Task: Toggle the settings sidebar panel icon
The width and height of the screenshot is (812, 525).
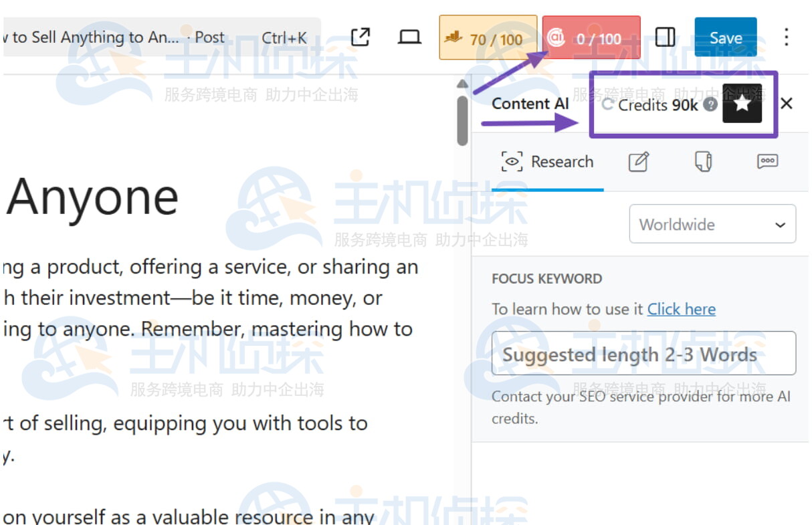Action: 665,37
